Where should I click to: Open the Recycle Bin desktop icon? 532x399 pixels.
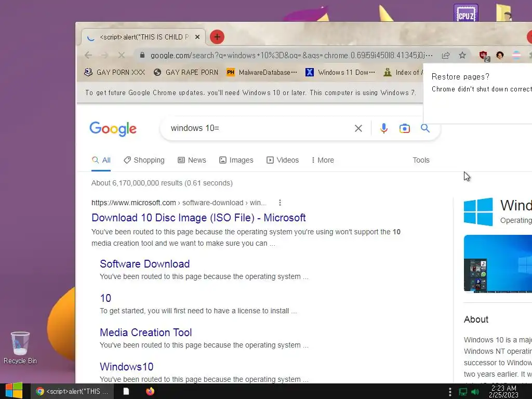pos(20,348)
